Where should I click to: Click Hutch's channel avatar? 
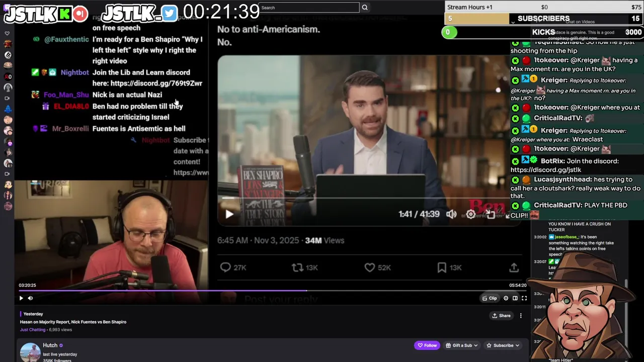click(x=30, y=352)
